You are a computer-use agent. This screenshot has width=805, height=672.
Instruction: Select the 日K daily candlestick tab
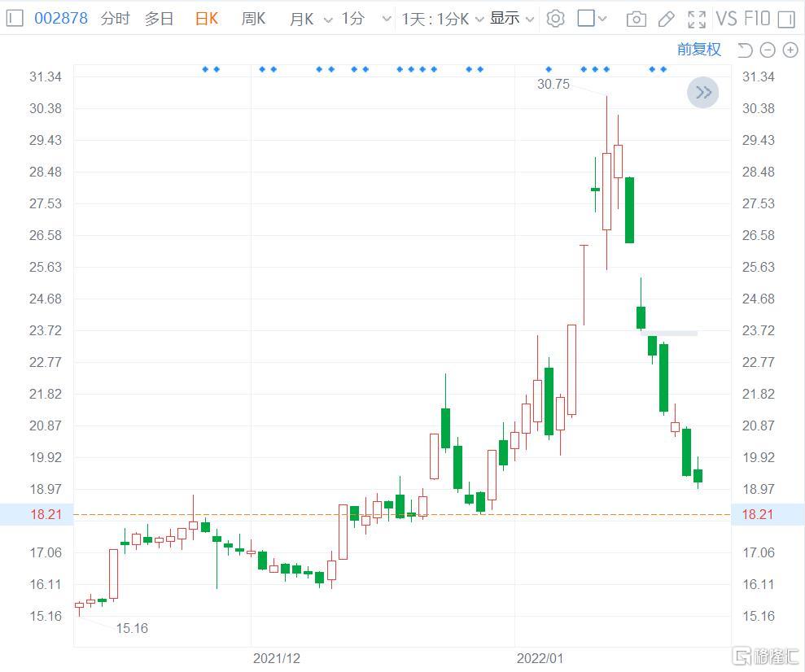click(207, 19)
